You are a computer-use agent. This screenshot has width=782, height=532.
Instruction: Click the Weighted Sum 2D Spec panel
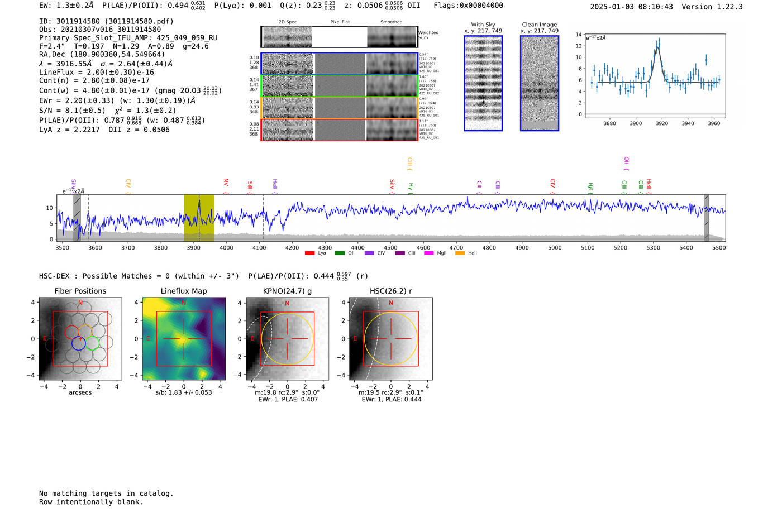point(288,37)
